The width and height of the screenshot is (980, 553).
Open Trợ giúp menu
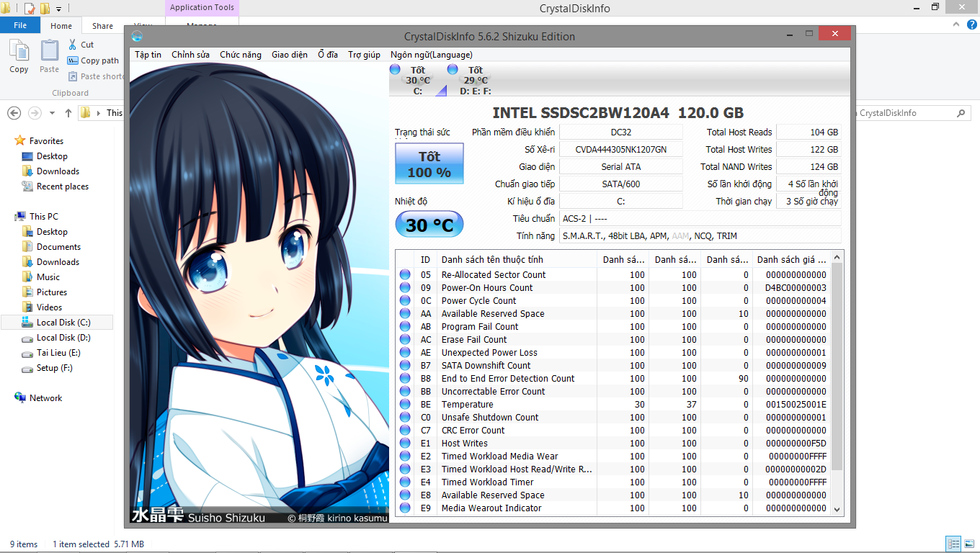coord(364,55)
